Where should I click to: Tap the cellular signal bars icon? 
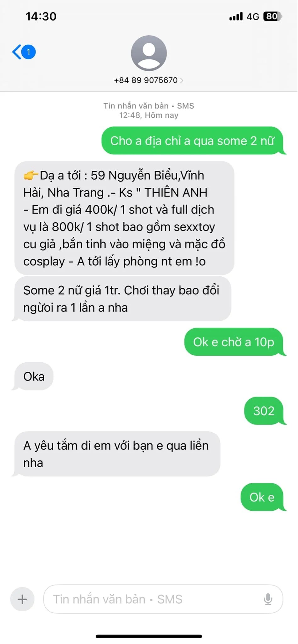236,16
